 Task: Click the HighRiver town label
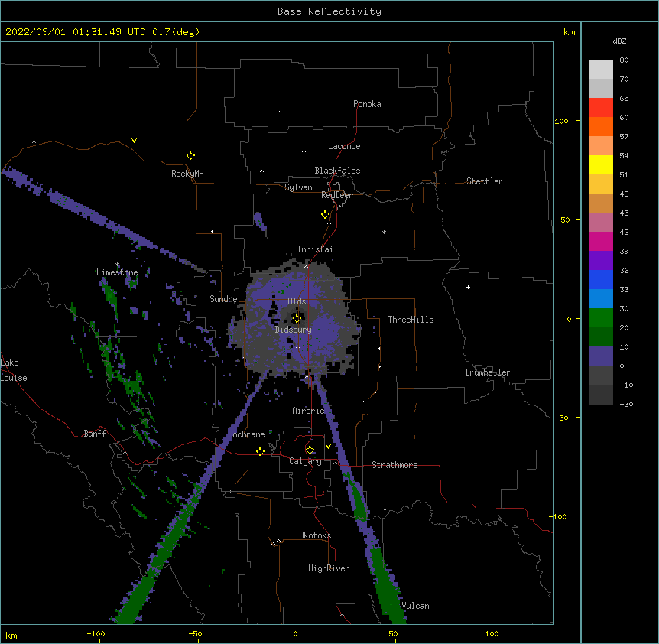tap(329, 568)
